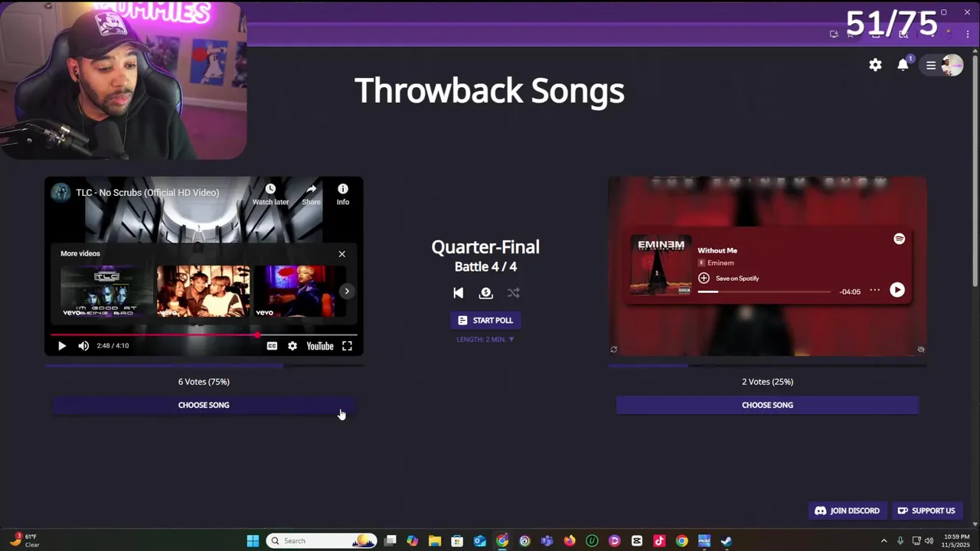This screenshot has width=980, height=551.
Task: Click the Eminem artist name
Action: pos(720,262)
